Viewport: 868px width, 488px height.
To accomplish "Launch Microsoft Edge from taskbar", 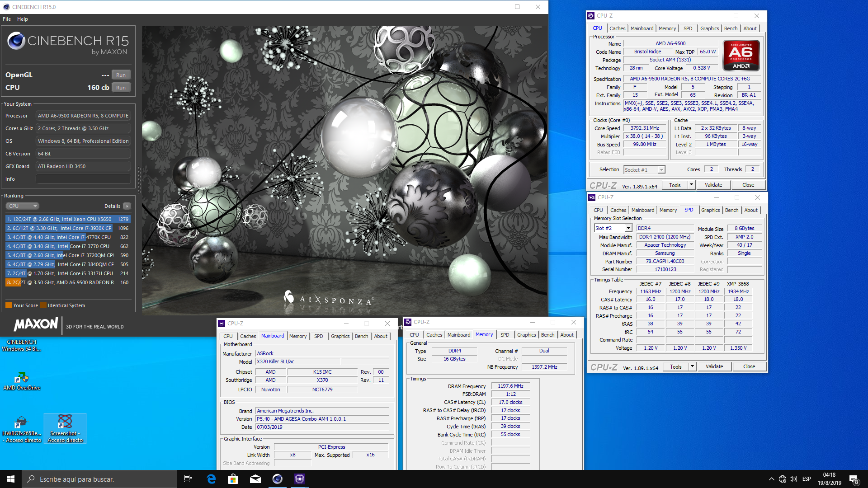I will pyautogui.click(x=211, y=479).
